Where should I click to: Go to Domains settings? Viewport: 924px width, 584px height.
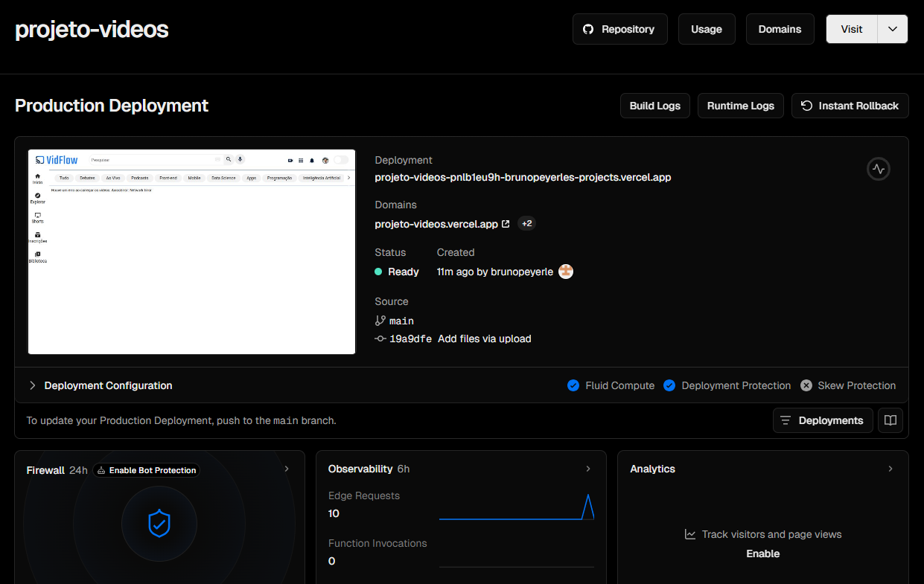(780, 29)
